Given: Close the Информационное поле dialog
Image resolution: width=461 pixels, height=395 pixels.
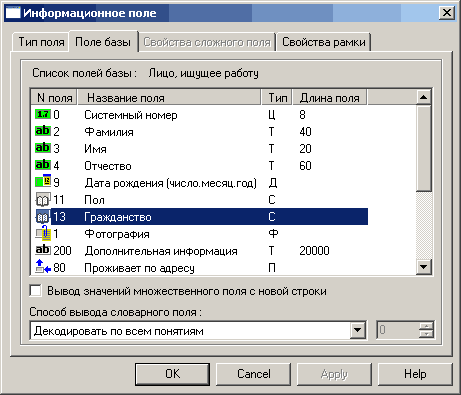Looking at the screenshot, I should click(447, 13).
